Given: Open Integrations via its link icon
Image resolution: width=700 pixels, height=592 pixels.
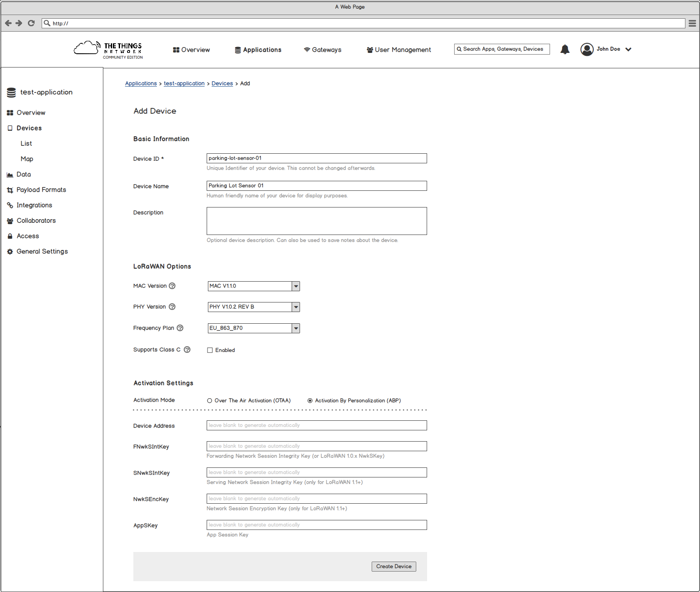Looking at the screenshot, I should tap(10, 205).
